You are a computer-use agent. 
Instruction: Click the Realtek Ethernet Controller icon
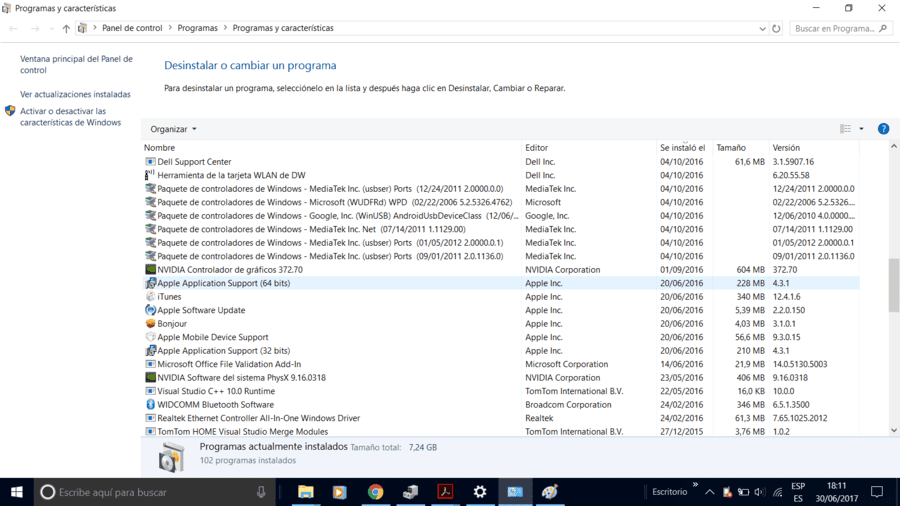150,418
